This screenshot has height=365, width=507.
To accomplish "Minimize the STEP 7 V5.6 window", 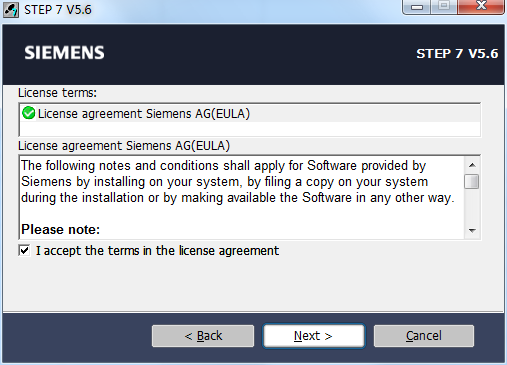I will [417, 7].
